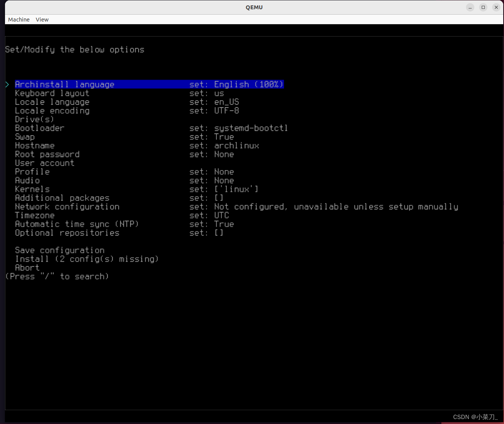Viewport: 504px width, 424px height.
Task: Select the Kernels entry showing ['linux']
Action: pyautogui.click(x=32, y=189)
